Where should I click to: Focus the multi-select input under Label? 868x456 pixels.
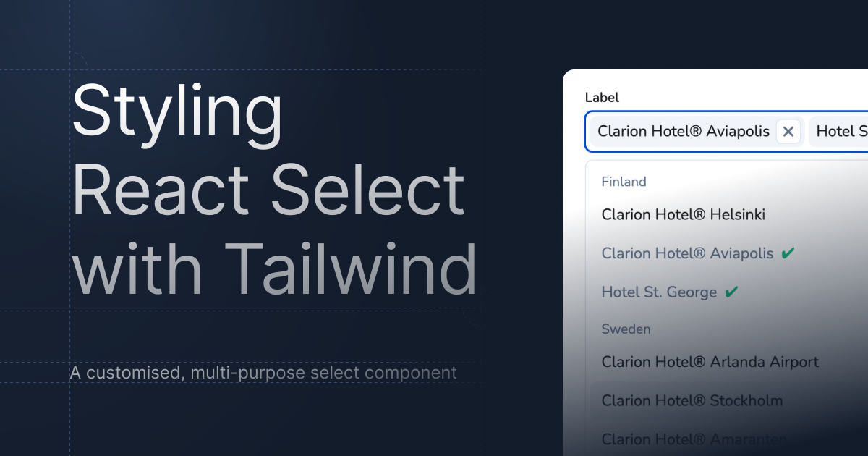point(726,132)
